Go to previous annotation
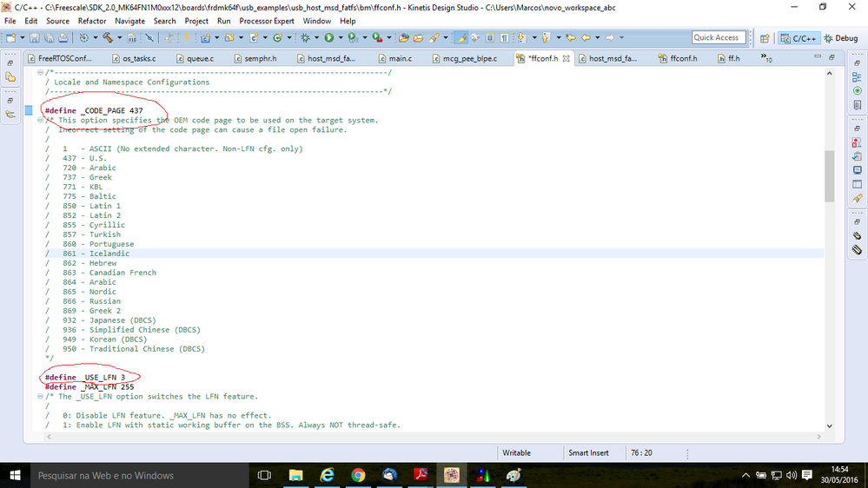Image resolution: width=868 pixels, height=488 pixels. tap(547, 37)
